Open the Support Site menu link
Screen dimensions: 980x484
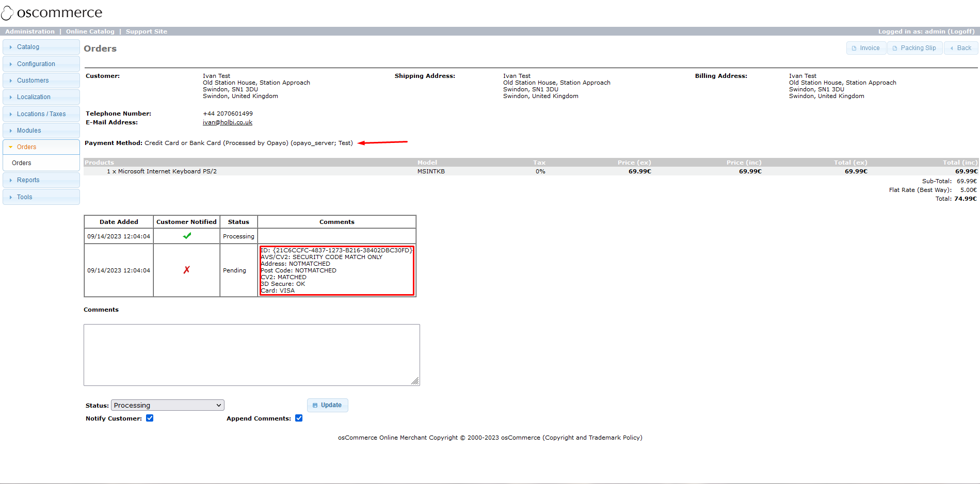(146, 31)
